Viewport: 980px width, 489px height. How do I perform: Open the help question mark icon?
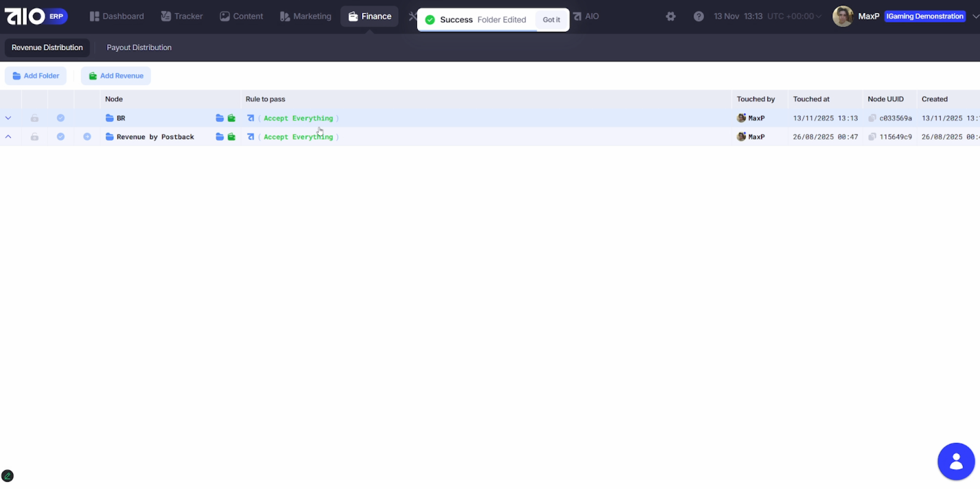tap(698, 17)
